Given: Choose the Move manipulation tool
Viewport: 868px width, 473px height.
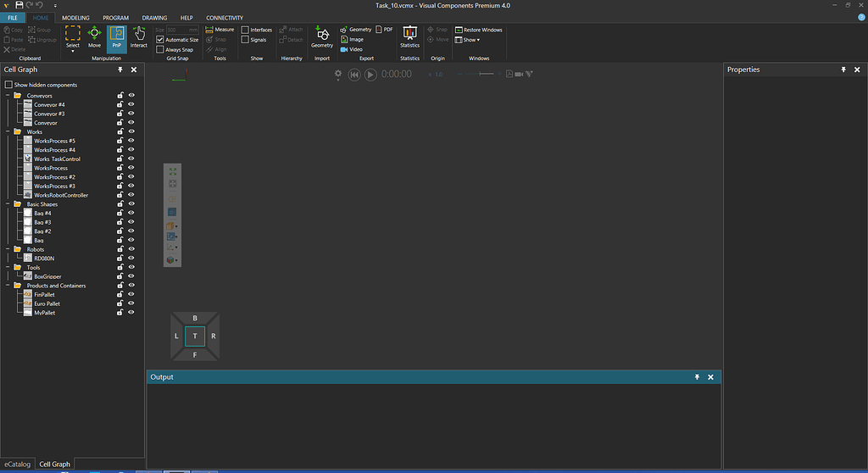Looking at the screenshot, I should pos(94,37).
